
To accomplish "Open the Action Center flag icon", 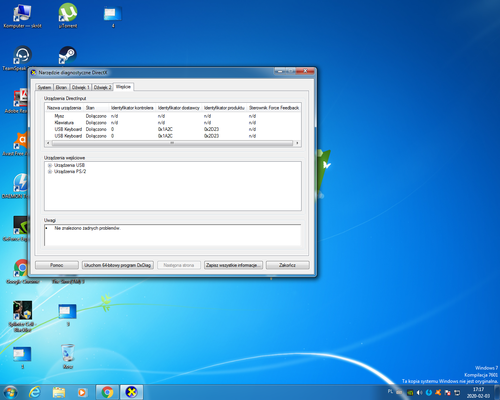I will (x=448, y=393).
